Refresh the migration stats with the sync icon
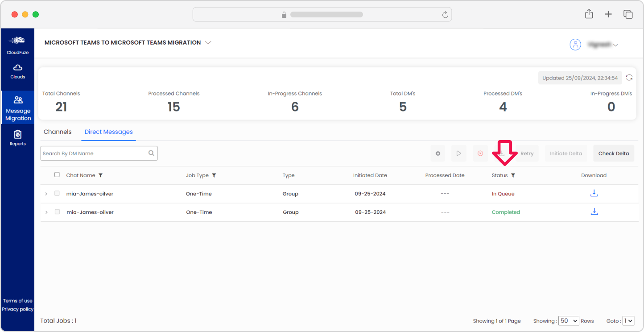Screen dimensions: 644x332 629,78
